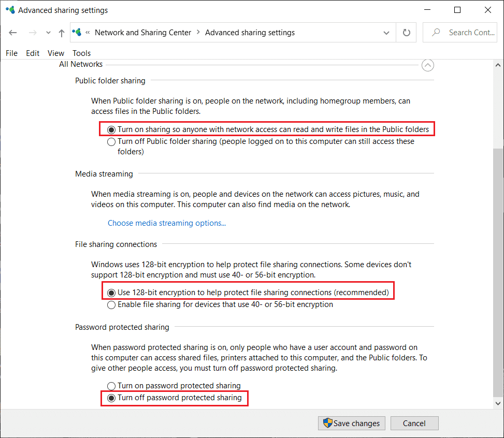The image size is (504, 438).
Task: Click the Cancel button
Action: tap(414, 423)
